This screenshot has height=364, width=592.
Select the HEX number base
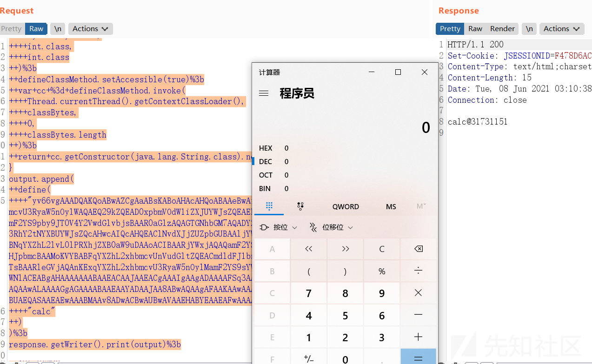coord(345,148)
